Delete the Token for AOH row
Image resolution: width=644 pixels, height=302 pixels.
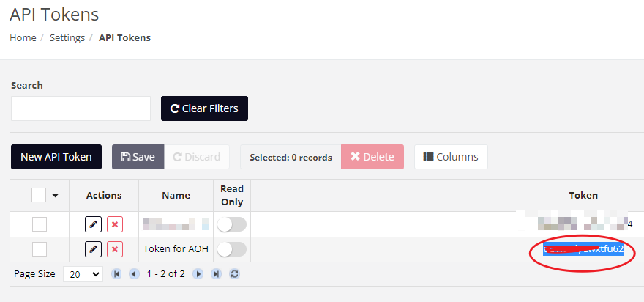[x=115, y=249]
